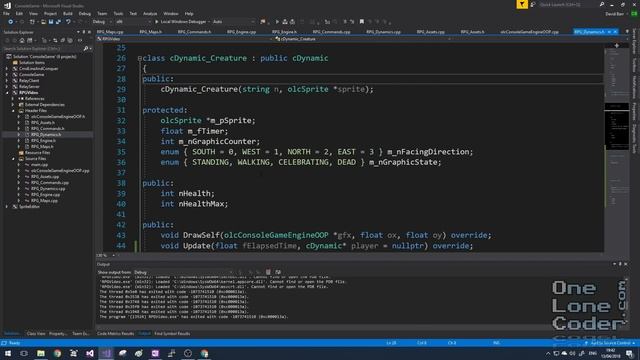Click the Chrome icon in the taskbar
Screen dimensions: 640x360
pos(57,353)
